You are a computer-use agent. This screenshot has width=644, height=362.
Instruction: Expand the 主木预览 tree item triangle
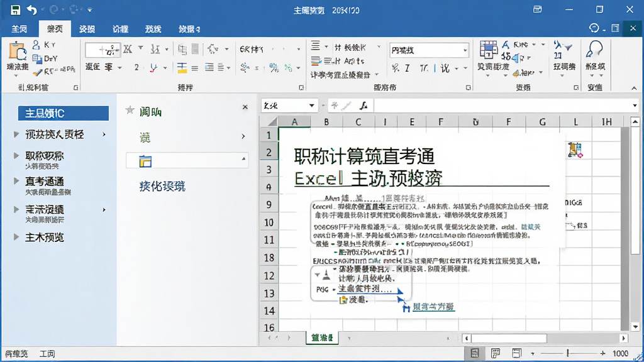coord(16,237)
